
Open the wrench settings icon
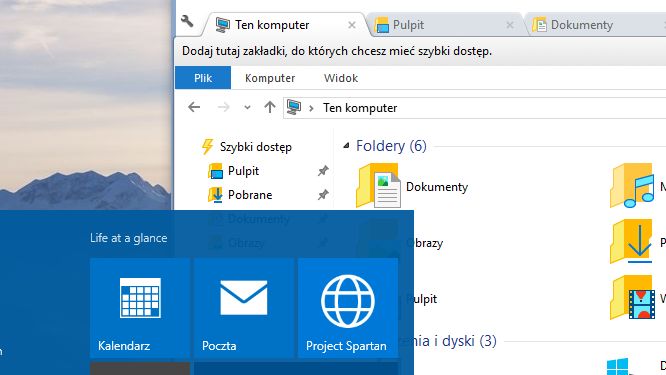(x=187, y=21)
